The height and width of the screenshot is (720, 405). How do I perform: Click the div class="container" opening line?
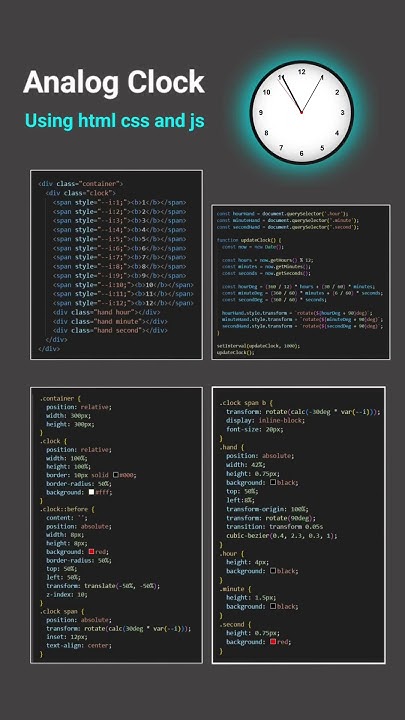point(81,184)
